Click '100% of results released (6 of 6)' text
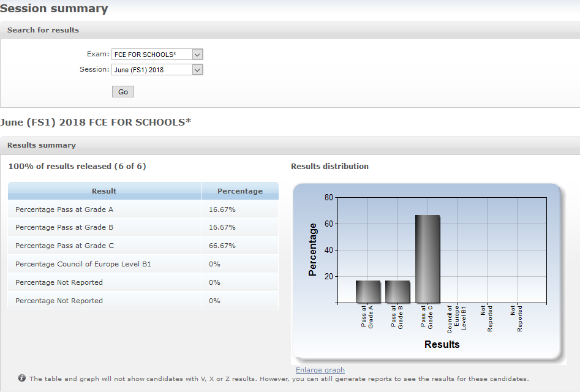The width and height of the screenshot is (580, 392). coord(77,167)
